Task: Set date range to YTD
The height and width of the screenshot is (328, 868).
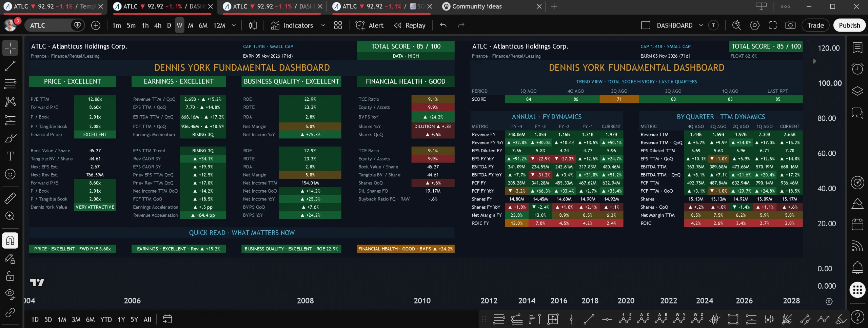Action: pos(106,319)
